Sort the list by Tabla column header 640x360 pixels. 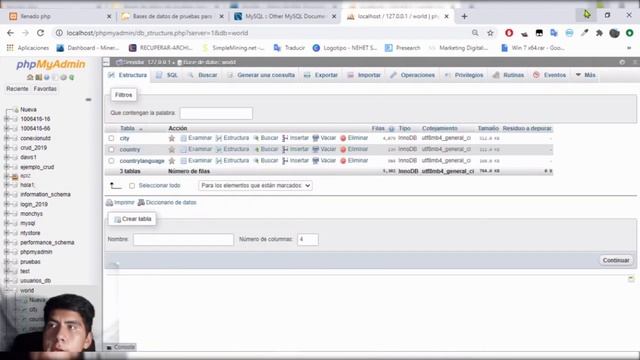click(127, 128)
